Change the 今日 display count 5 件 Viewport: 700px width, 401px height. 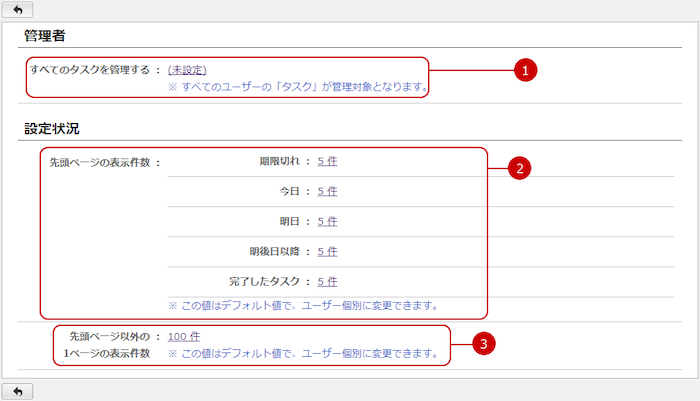(327, 191)
